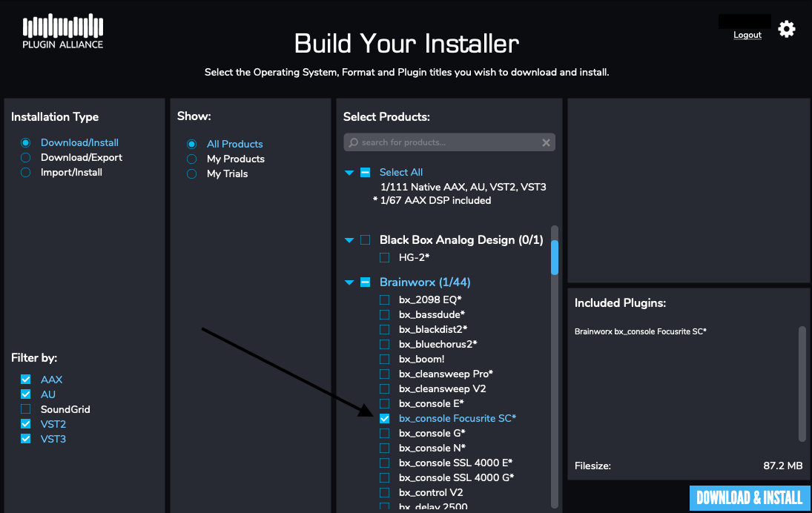Click the Black Box Analog Design (0/1) label

pyautogui.click(x=461, y=239)
